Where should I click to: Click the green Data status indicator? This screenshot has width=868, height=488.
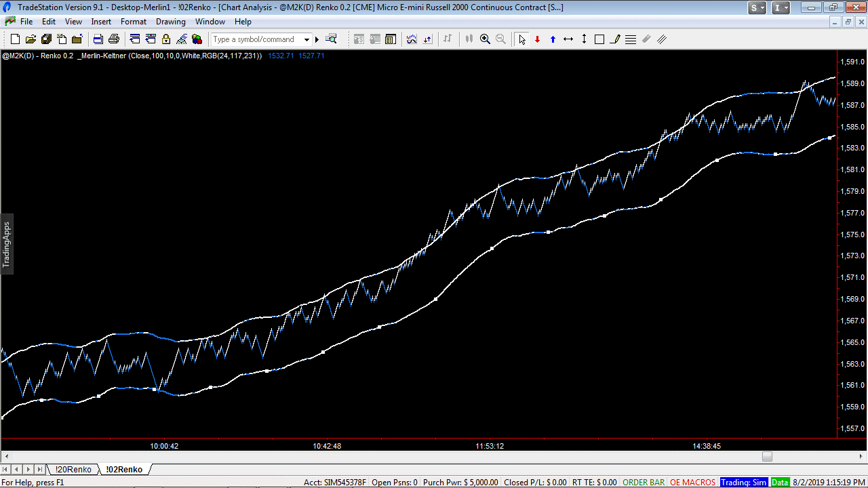pos(780,483)
